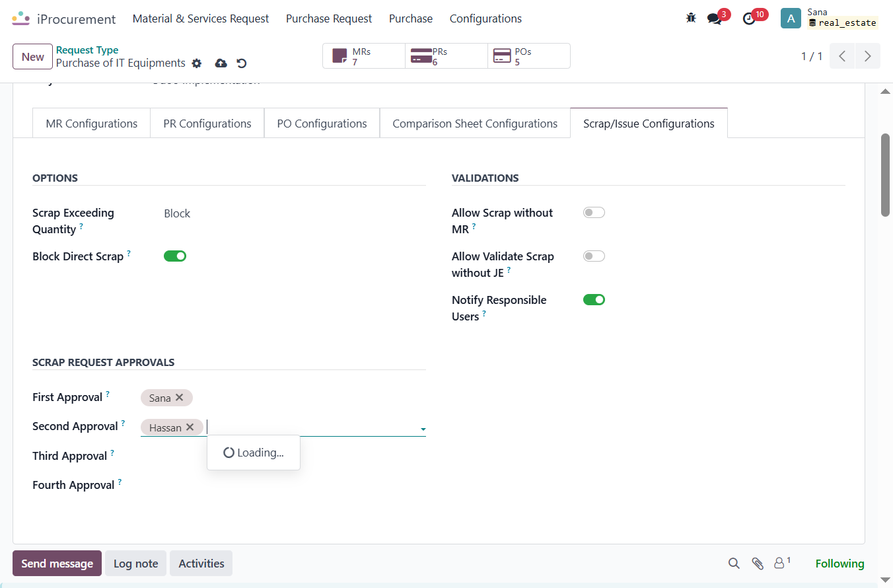
Task: Open the Purchase Request menu
Action: pos(329,18)
